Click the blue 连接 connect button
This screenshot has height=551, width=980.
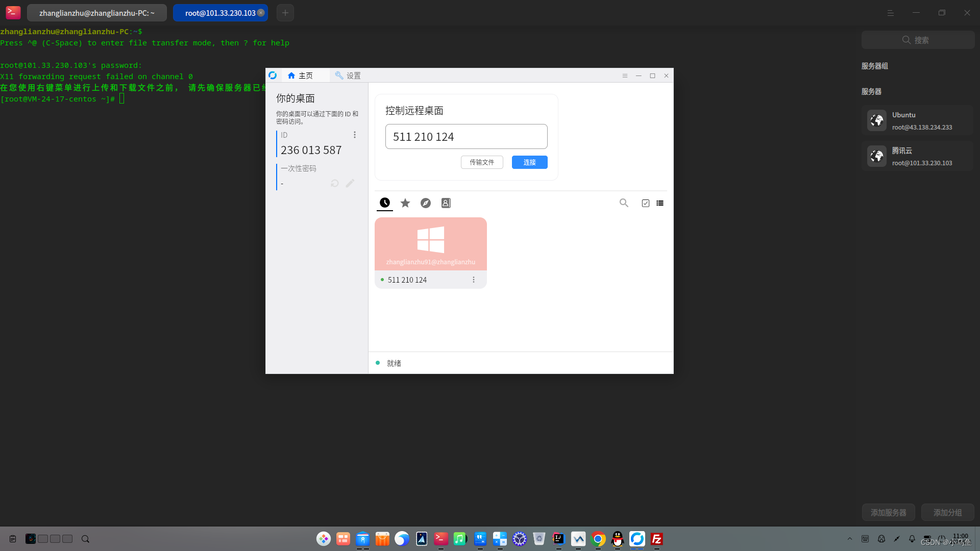pyautogui.click(x=530, y=162)
